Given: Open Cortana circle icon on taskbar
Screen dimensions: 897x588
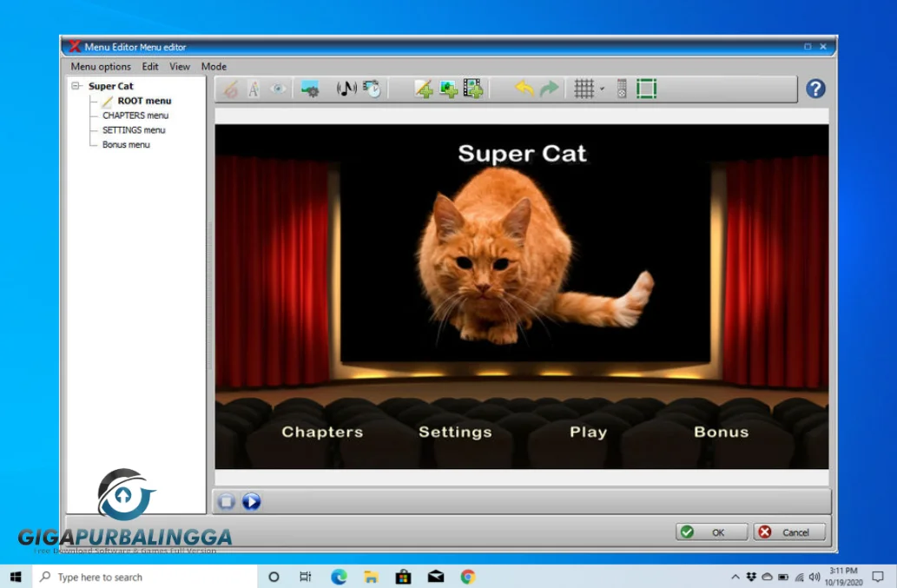Looking at the screenshot, I should click(274, 577).
